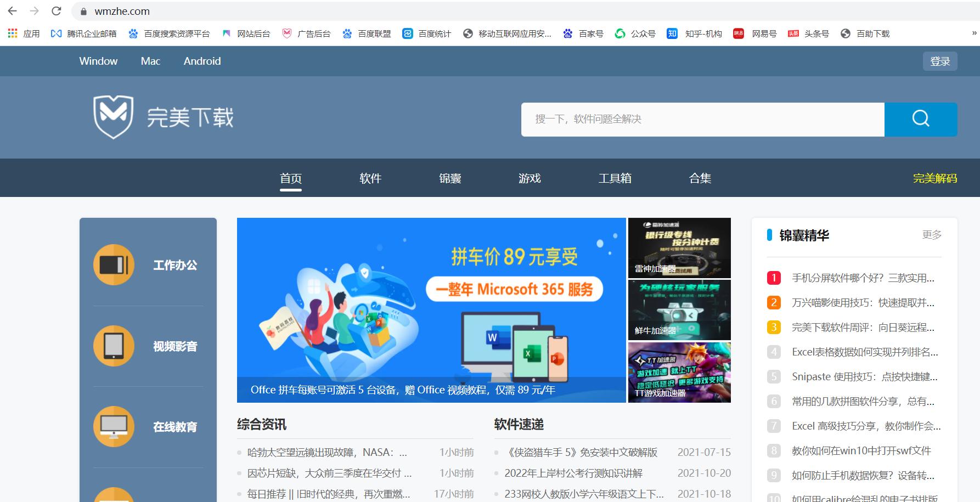This screenshot has width=980, height=502.
Task: Select the 工作办公 sidebar category icon
Action: tap(114, 265)
